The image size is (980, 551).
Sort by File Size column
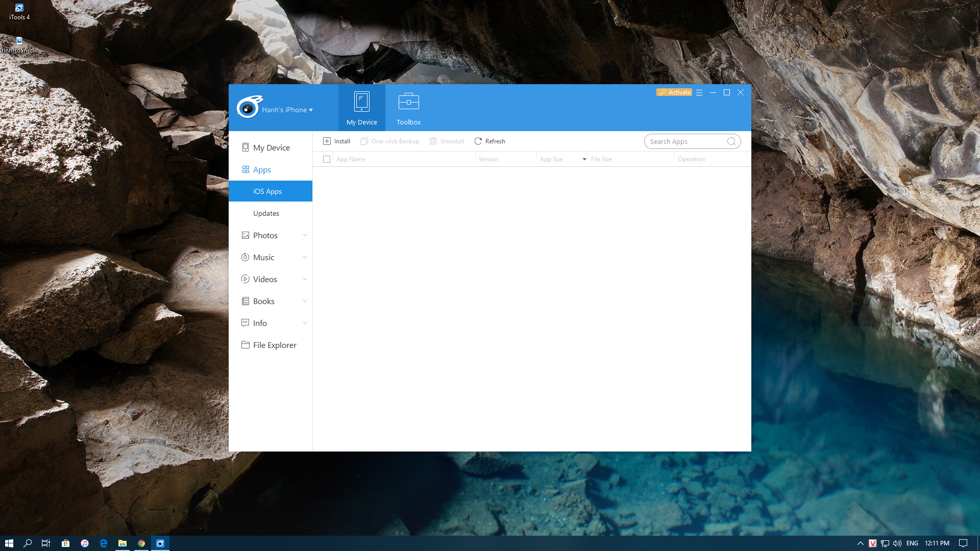click(601, 159)
